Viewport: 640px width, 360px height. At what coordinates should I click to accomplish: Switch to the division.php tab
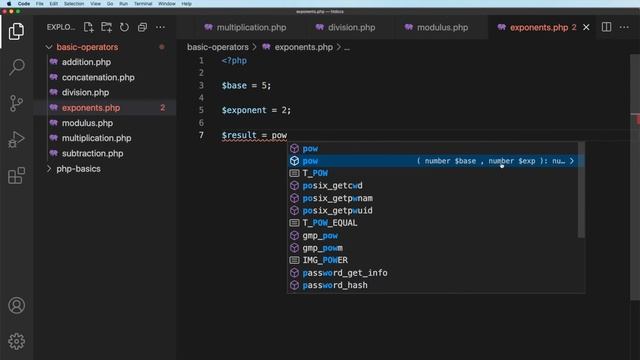[x=345, y=27]
